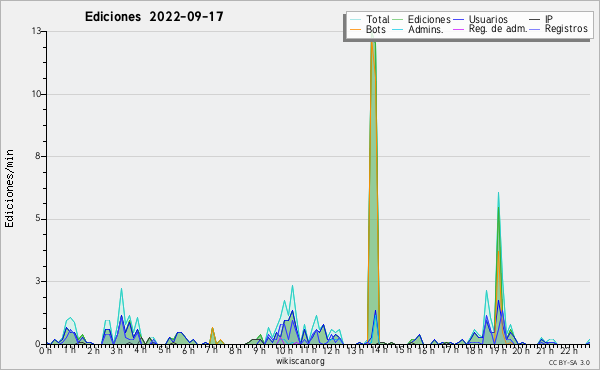Click the y-axis value 10

pos(36,94)
